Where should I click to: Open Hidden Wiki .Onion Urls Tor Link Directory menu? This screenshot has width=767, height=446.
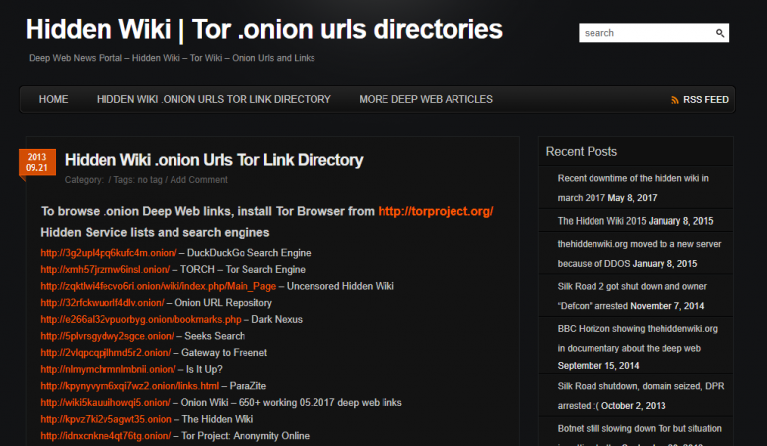(x=213, y=100)
